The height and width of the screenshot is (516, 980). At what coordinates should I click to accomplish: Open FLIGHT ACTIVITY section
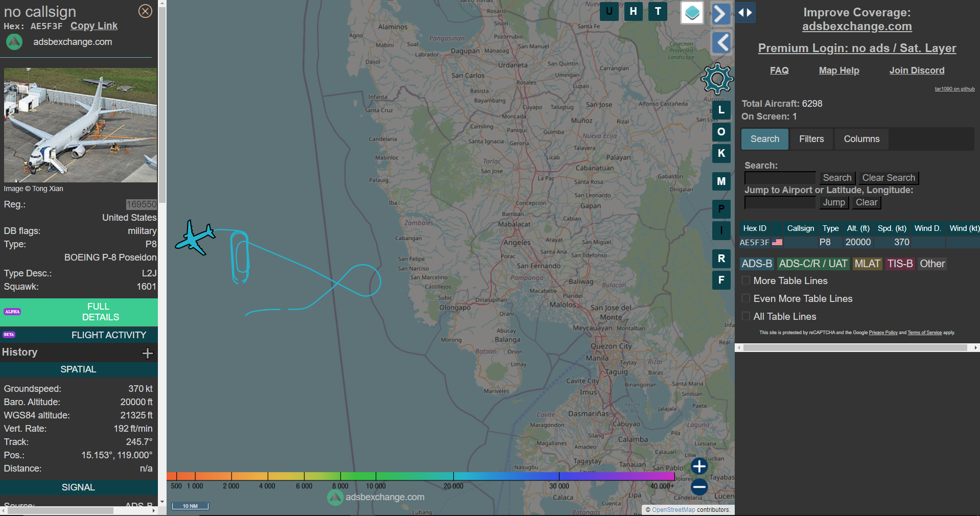coord(79,335)
